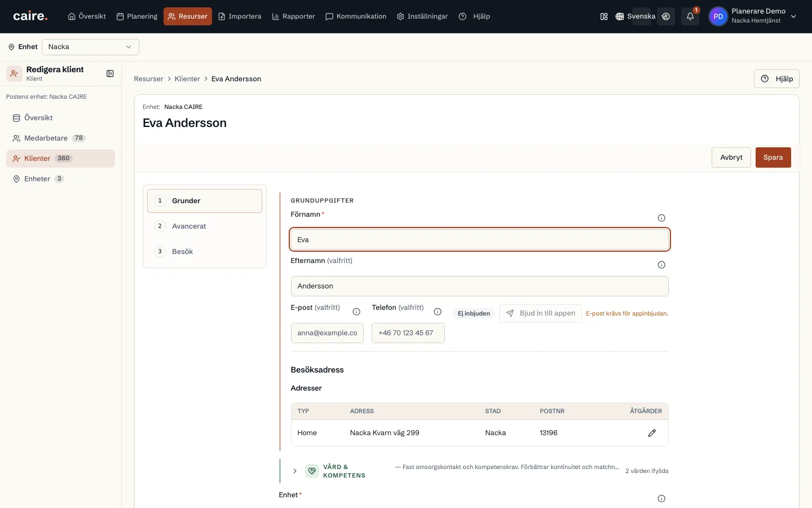The width and height of the screenshot is (812, 508).
Task: Click the Redigera klient user icon
Action: pyautogui.click(x=14, y=73)
